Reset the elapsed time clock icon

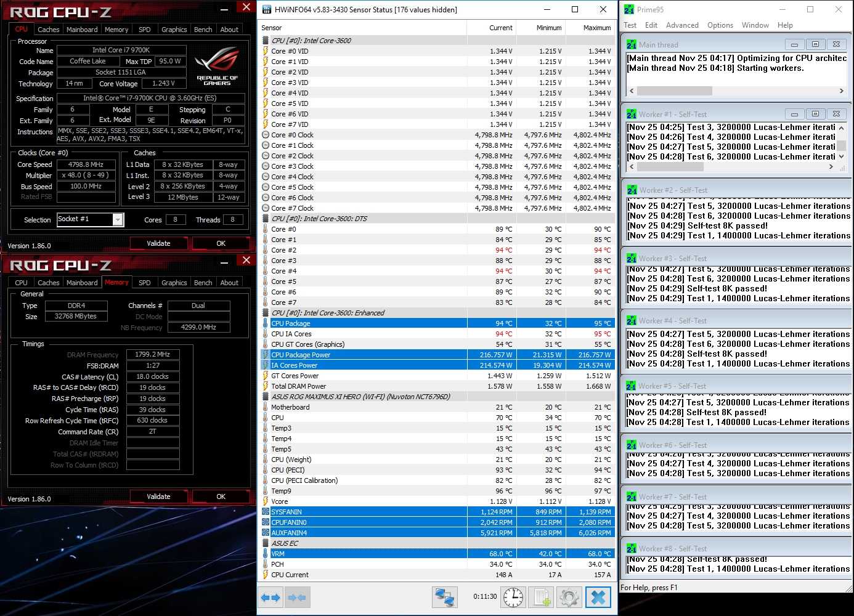pos(513,598)
